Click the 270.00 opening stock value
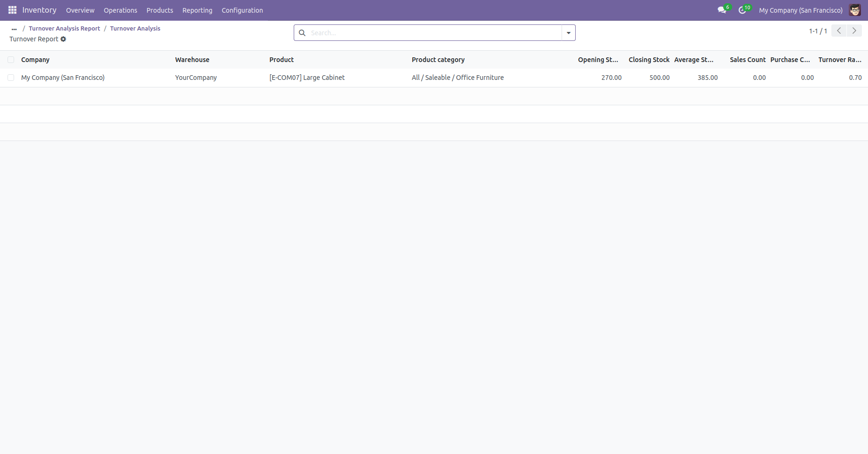Screen dimensions: 868x454 611,78
